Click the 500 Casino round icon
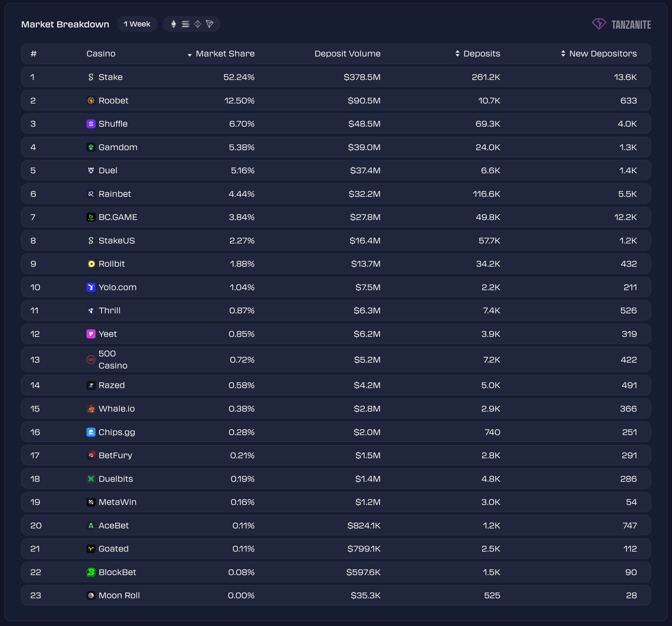The image size is (672, 626). (x=91, y=360)
